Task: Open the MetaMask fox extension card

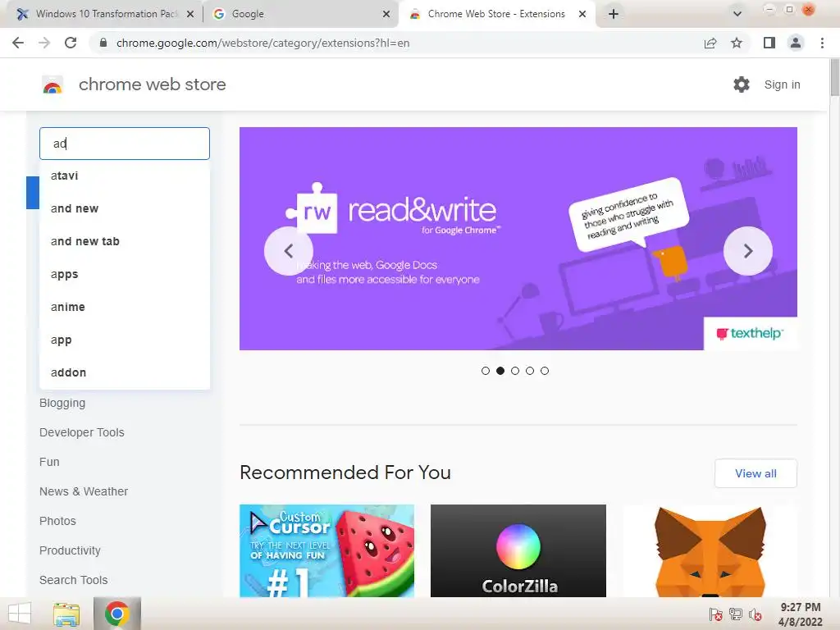Action: coord(710,550)
